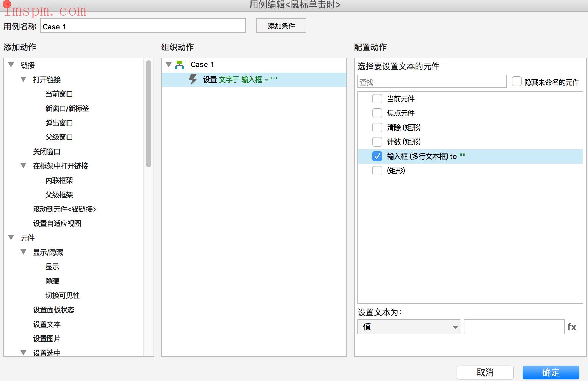Click the 取消 button
Image resolution: width=588 pixels, height=381 pixels.
point(485,372)
